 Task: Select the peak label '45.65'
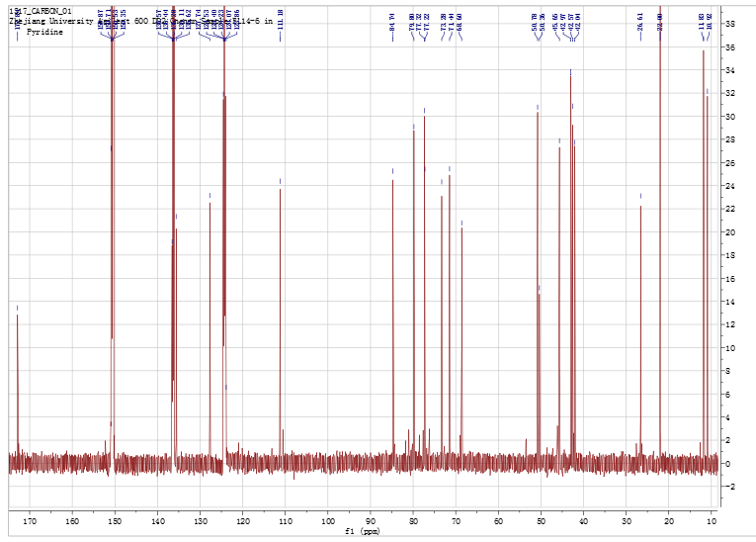click(x=555, y=22)
